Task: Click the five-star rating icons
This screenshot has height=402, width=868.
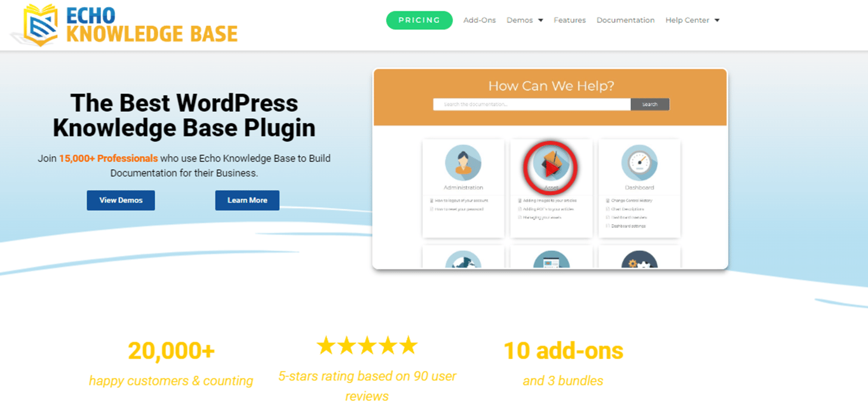Action: click(367, 345)
